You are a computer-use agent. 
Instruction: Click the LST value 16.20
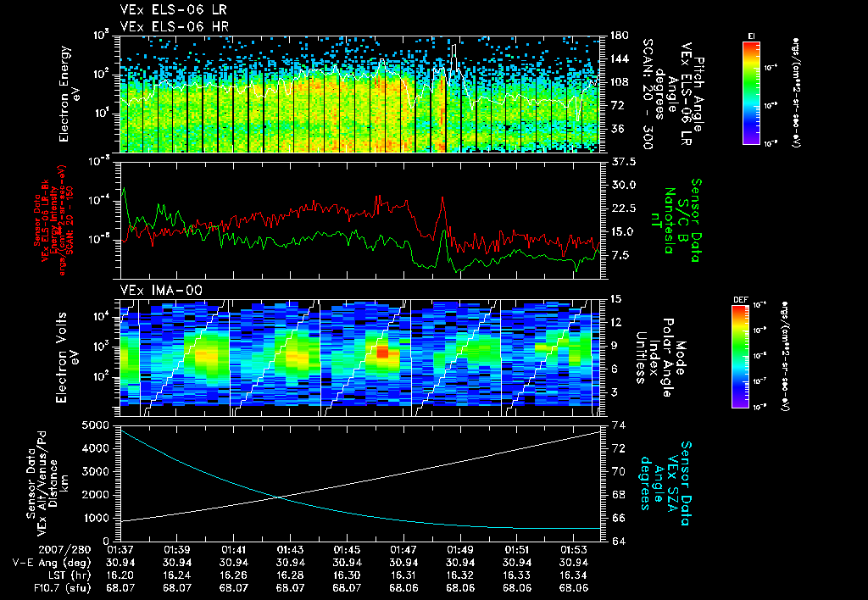(x=120, y=575)
